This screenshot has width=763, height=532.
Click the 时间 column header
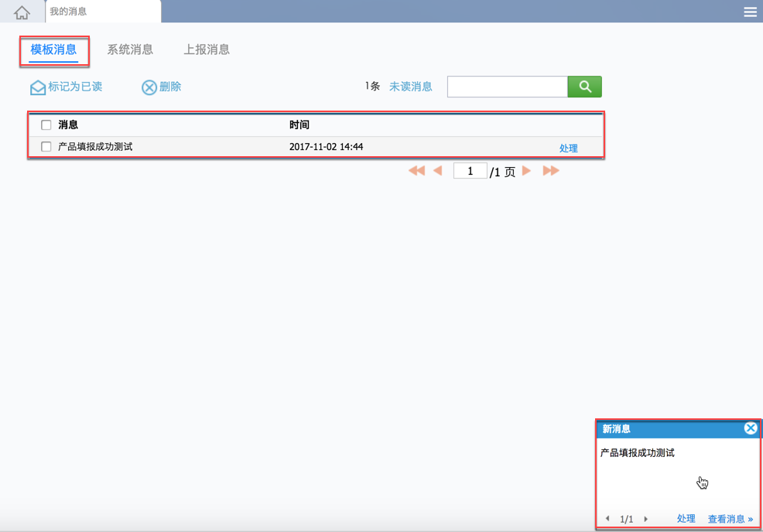click(299, 125)
